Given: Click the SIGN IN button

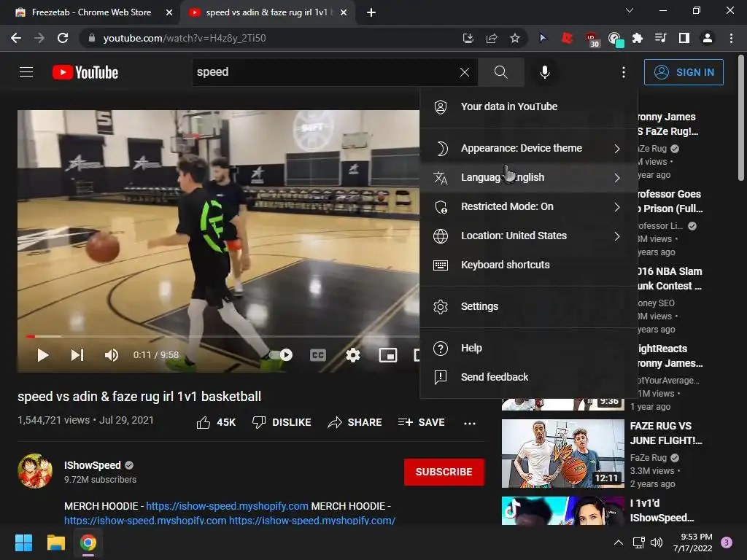Looking at the screenshot, I should pyautogui.click(x=684, y=72).
